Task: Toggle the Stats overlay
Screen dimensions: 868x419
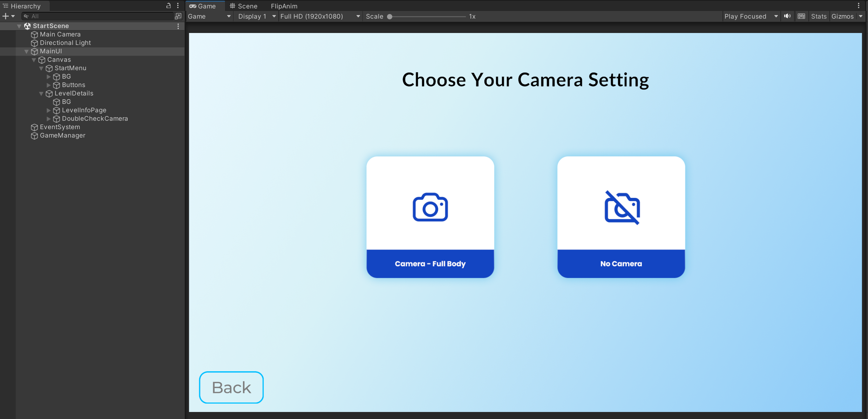Action: tap(819, 16)
